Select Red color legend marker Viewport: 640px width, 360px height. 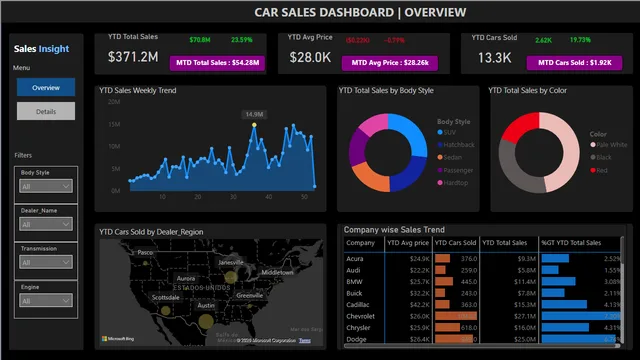coord(593,170)
